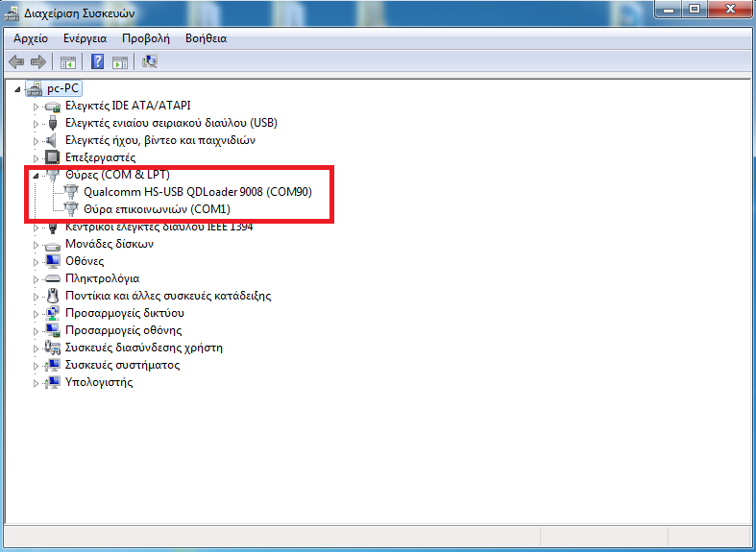
Task: Select Ελεγκτές IDE ATA/ATAPI label
Action: pyautogui.click(x=128, y=106)
